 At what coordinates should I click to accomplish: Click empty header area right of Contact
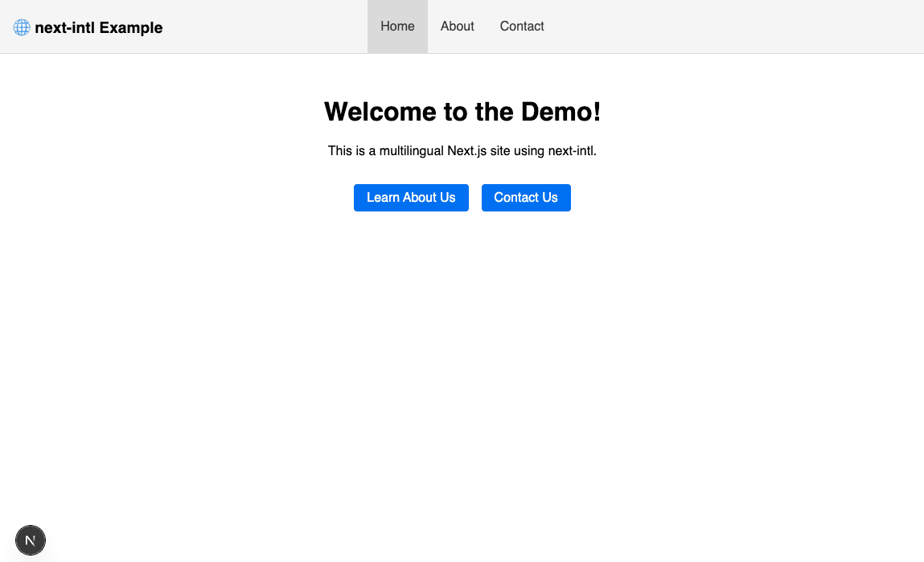[724, 27]
